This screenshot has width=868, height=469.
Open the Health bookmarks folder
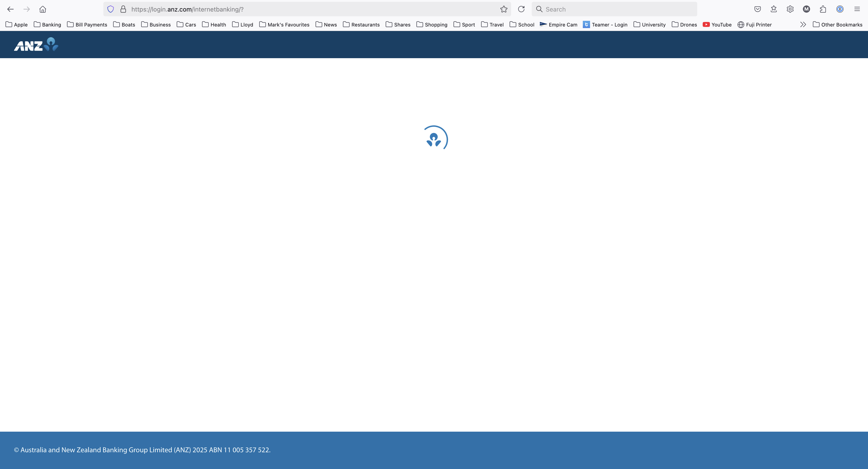tap(214, 25)
